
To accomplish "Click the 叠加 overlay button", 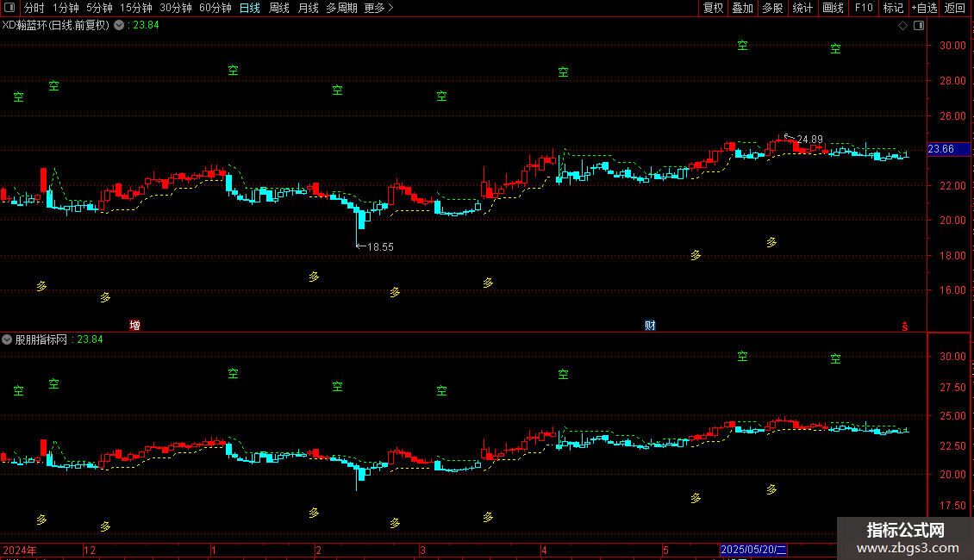I will click(x=743, y=8).
